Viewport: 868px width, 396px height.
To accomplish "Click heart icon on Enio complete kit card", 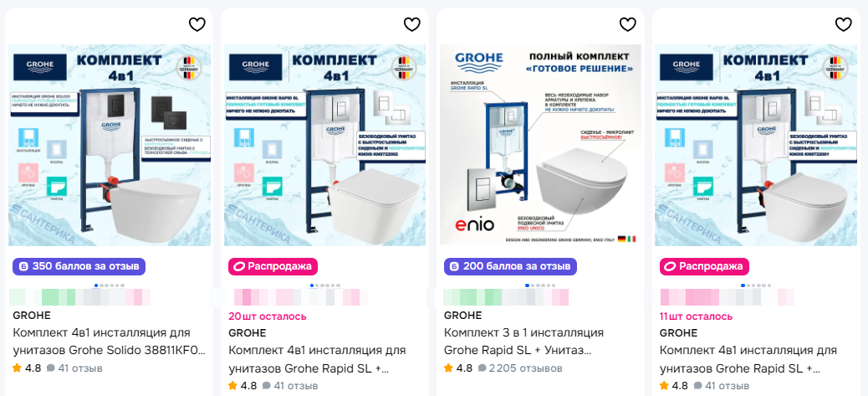I will (x=627, y=24).
